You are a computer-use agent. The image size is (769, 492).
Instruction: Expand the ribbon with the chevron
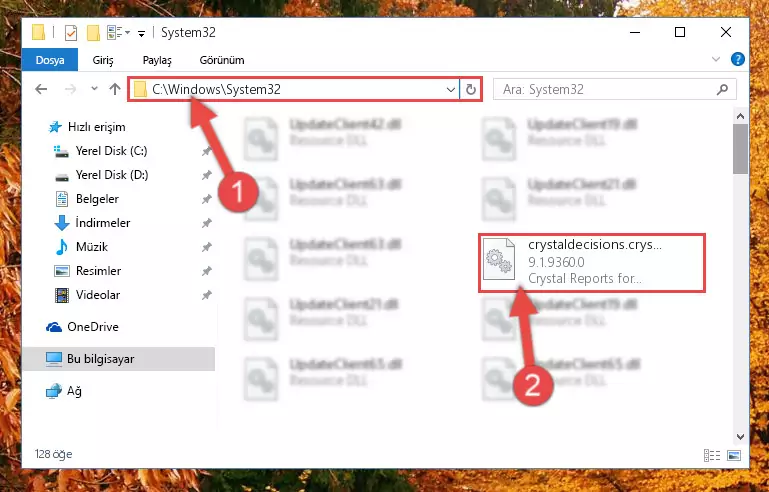pyautogui.click(x=716, y=59)
